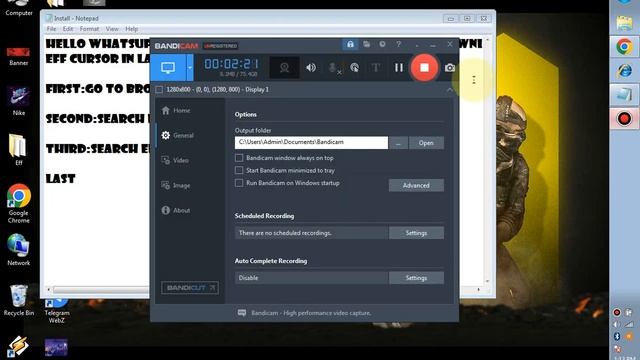
Task: Open the File menu in Notepad
Action: coord(51,29)
